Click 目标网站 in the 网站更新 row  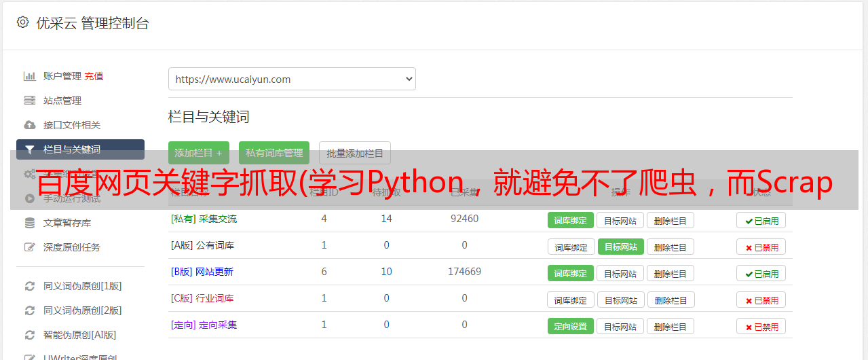tap(620, 273)
